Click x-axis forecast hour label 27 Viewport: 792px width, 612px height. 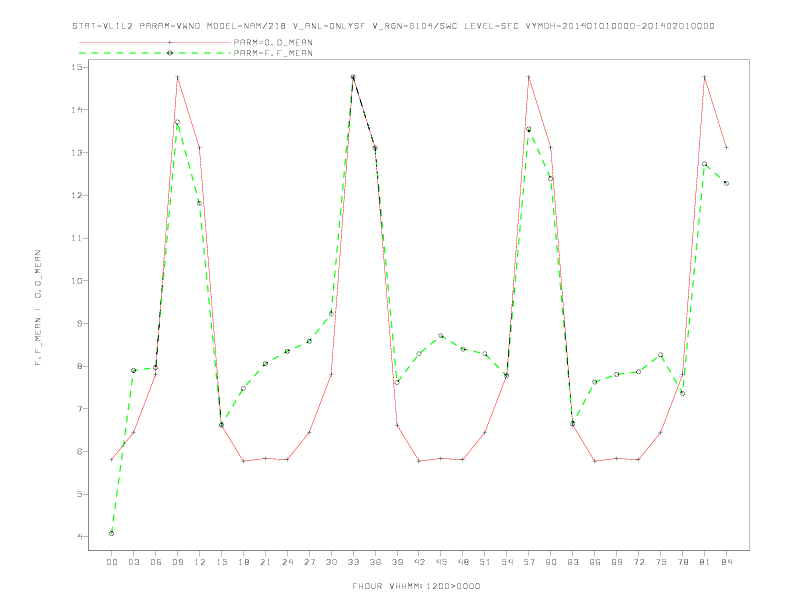pos(309,562)
